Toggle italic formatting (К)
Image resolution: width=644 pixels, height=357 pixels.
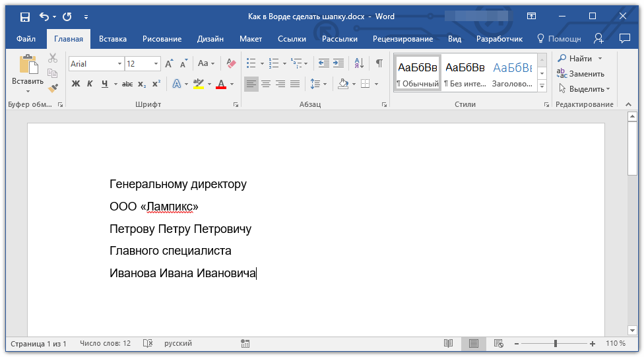(x=90, y=84)
